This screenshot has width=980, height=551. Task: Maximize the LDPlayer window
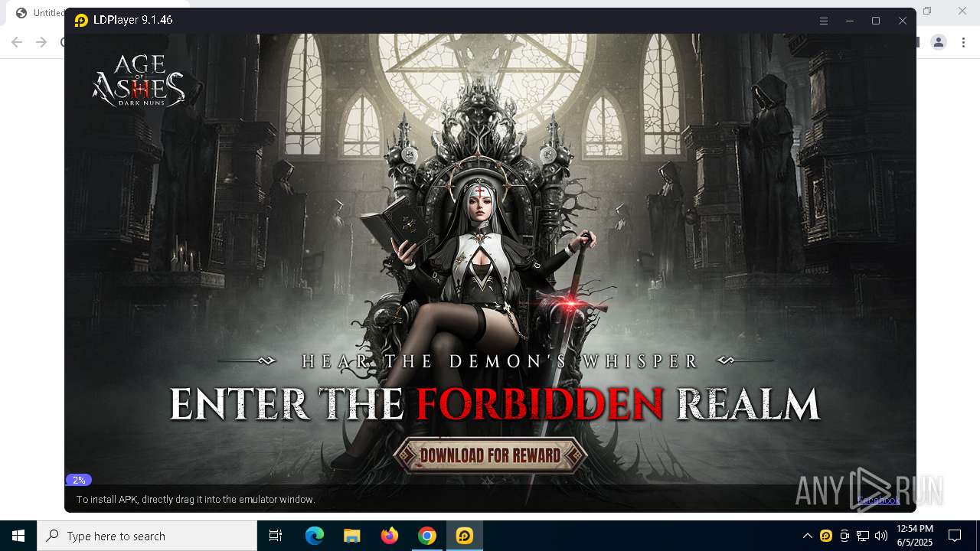[876, 21]
